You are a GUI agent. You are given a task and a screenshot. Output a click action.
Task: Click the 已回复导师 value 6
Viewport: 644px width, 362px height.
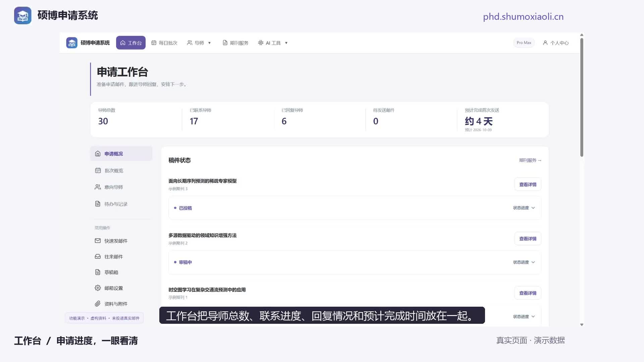point(284,121)
